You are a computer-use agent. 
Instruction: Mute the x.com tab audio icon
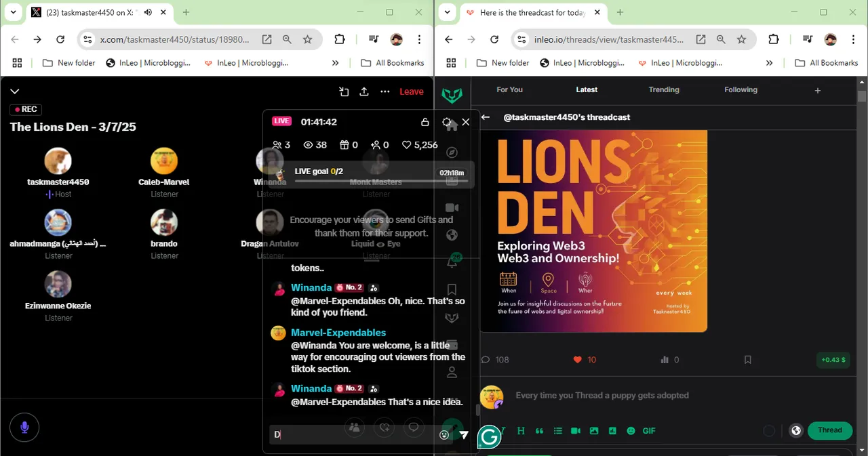148,12
